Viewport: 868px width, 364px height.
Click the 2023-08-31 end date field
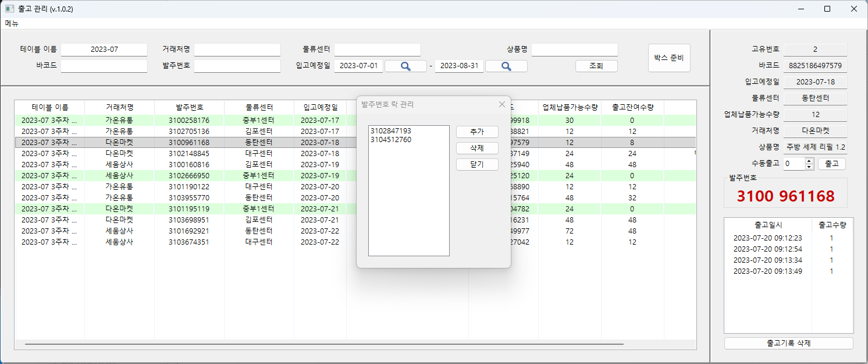(459, 66)
